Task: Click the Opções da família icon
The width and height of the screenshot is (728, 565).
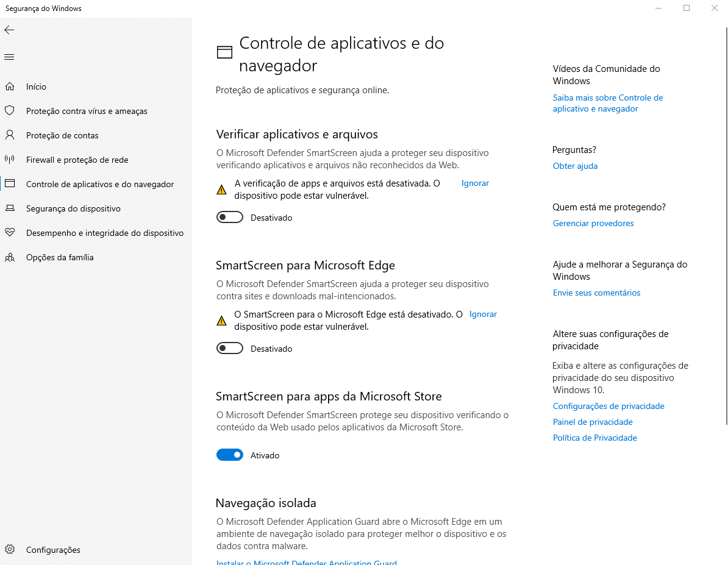Action: tap(10, 257)
